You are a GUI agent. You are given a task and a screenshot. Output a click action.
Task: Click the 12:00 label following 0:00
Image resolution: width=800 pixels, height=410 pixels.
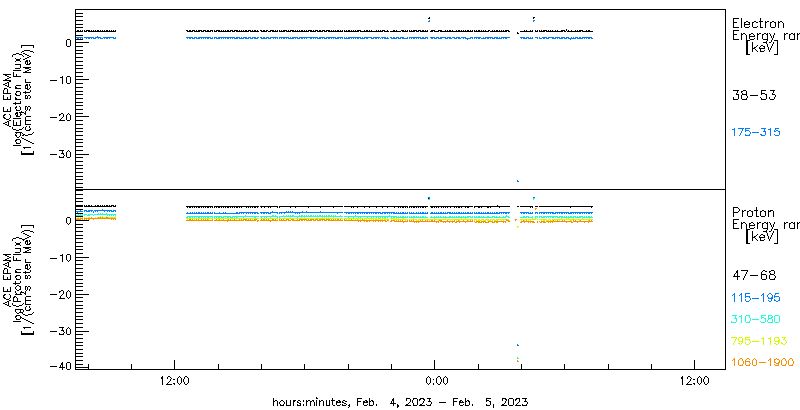[x=695, y=380]
